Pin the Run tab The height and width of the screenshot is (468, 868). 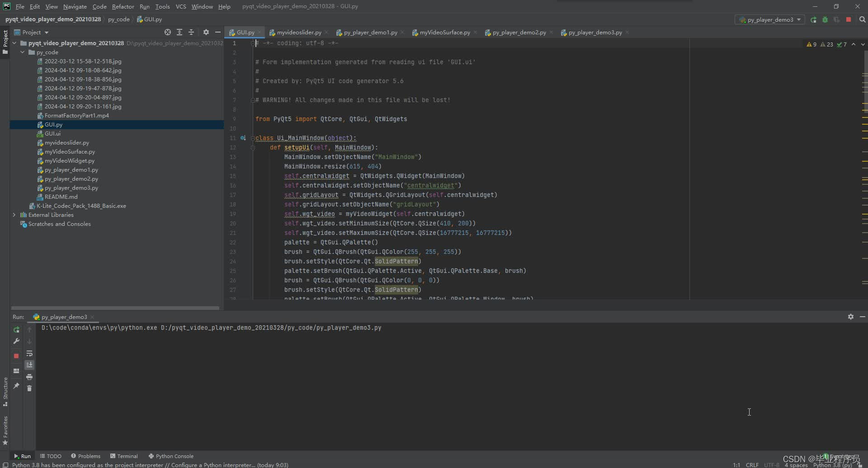16,385
